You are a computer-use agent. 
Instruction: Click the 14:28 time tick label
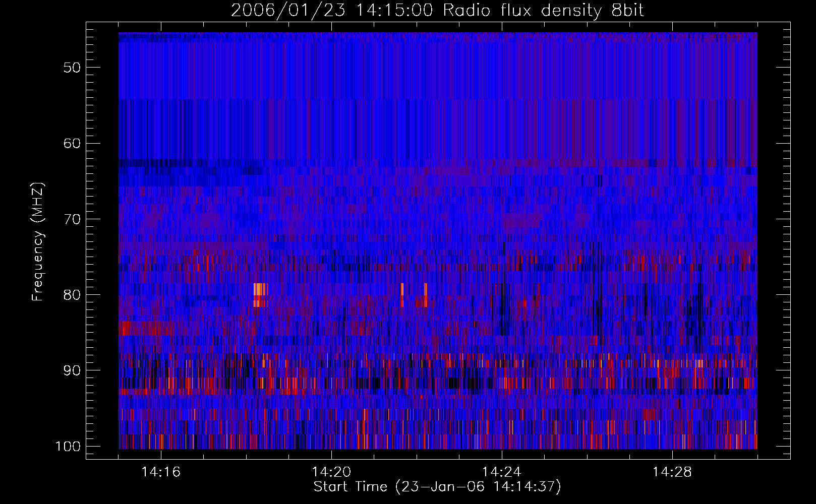(x=672, y=472)
